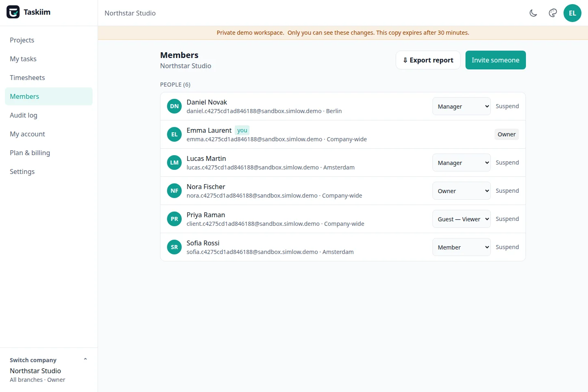The height and width of the screenshot is (392, 588).
Task: Suspend Daniel Novak
Action: [x=507, y=106]
